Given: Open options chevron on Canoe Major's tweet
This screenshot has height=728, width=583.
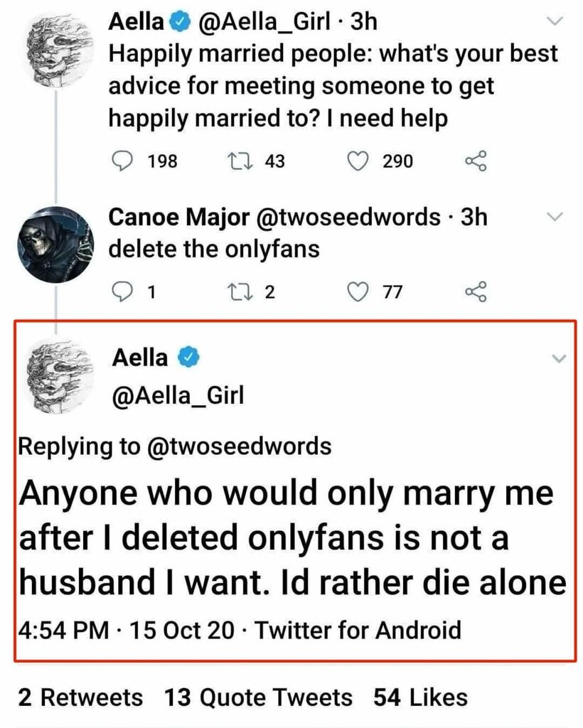Looking at the screenshot, I should (557, 216).
